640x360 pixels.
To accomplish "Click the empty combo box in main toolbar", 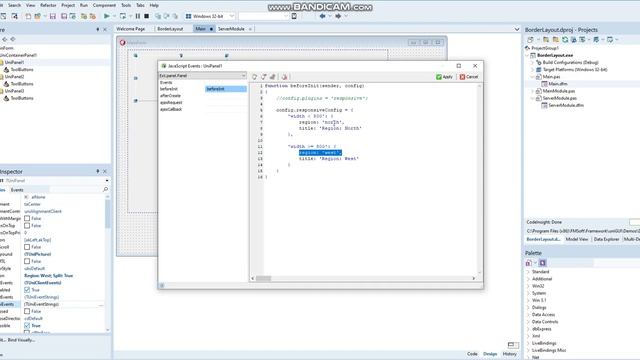I will tap(264, 16).
